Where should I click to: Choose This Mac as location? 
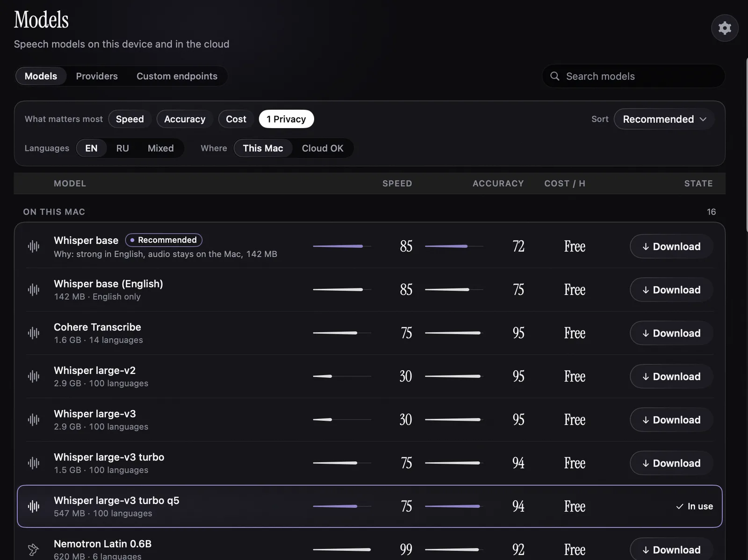pyautogui.click(x=263, y=148)
